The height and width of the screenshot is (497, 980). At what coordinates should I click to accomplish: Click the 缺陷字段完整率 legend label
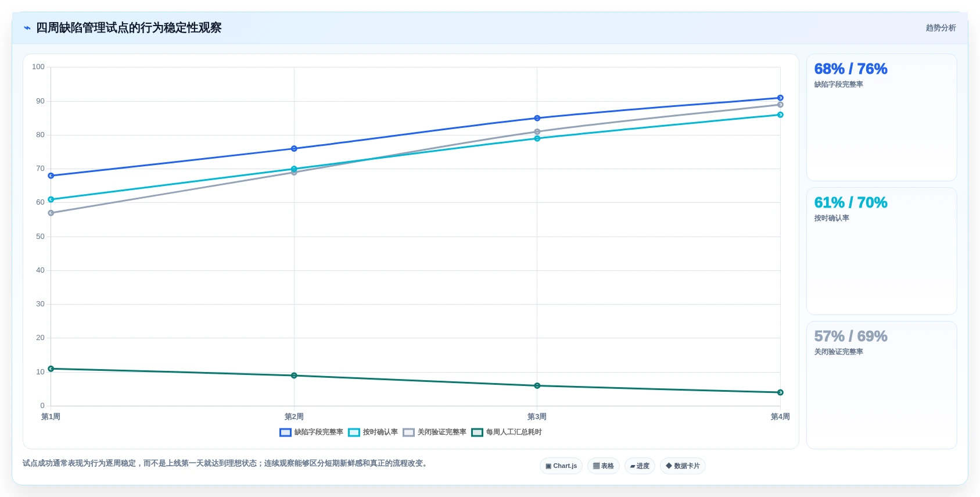318,432
